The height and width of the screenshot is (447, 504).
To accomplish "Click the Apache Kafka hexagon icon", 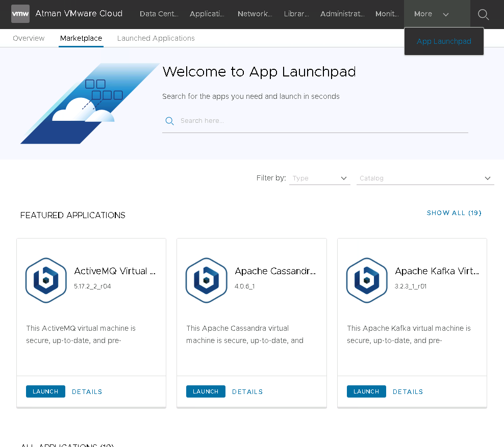I will click(x=367, y=280).
